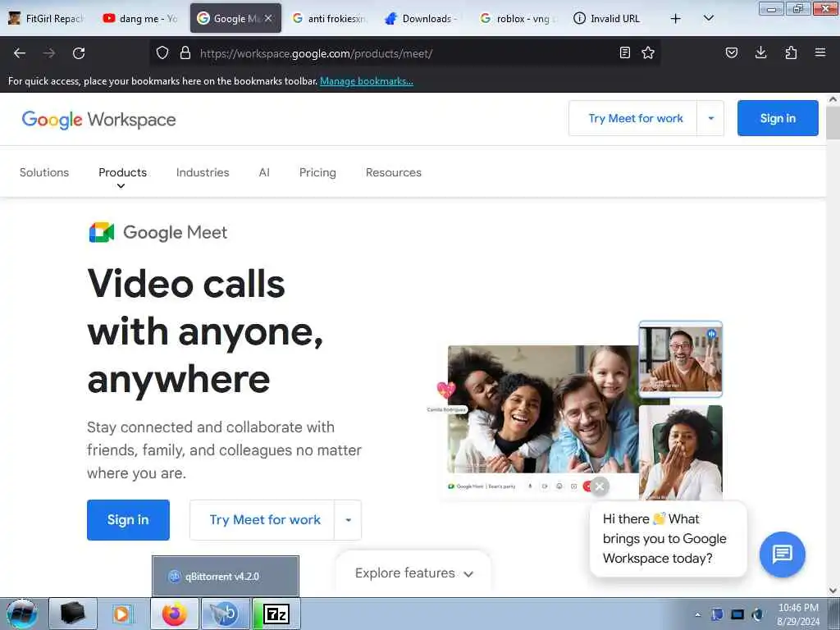
Task: Click the flag action center tray icon
Action: tap(717, 614)
